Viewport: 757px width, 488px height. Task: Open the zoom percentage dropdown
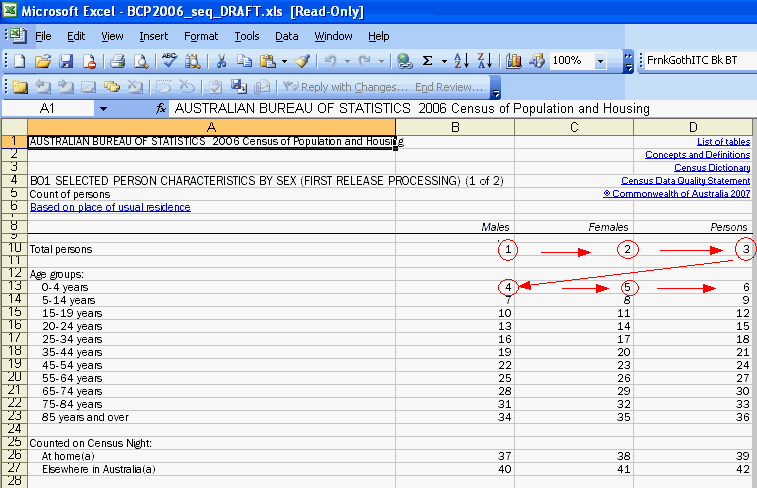(600, 61)
